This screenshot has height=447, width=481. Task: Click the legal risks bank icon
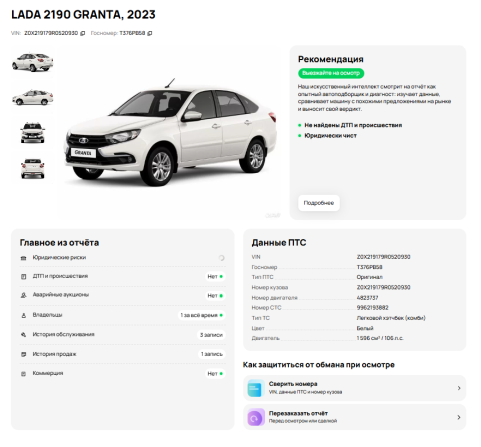pyautogui.click(x=23, y=258)
